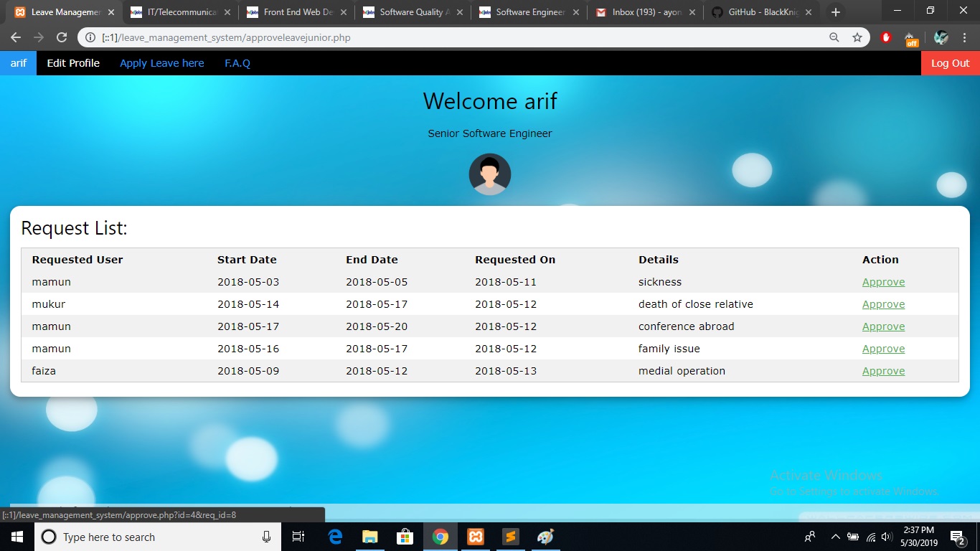Bookmark the page using the star icon
980x551 pixels.
pos(857,37)
